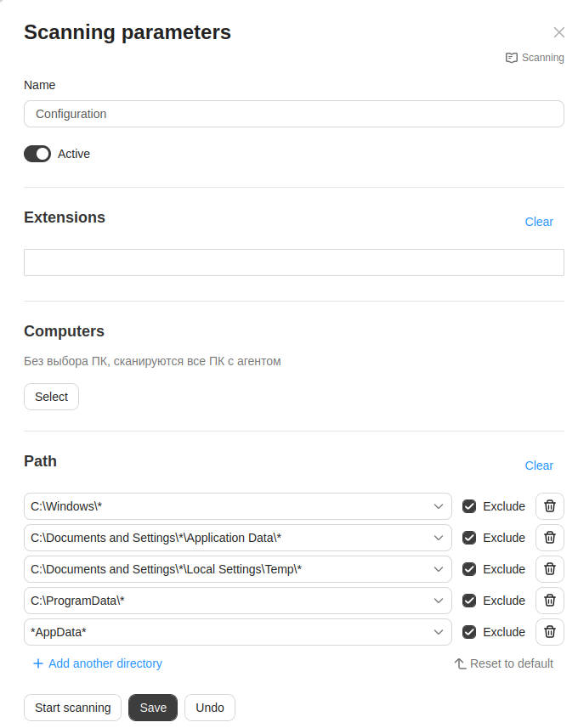
Task: Click the plus icon to add directory
Action: coord(37,663)
